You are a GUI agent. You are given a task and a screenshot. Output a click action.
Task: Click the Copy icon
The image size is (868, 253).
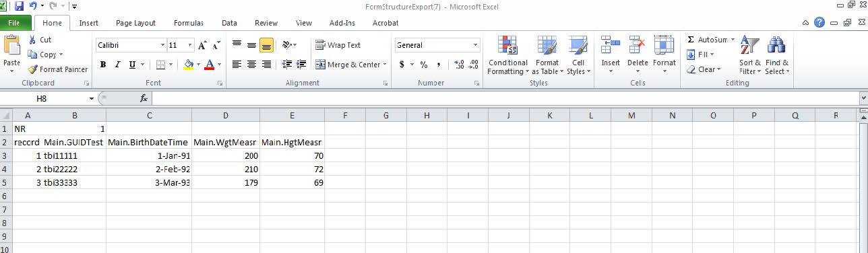point(32,55)
